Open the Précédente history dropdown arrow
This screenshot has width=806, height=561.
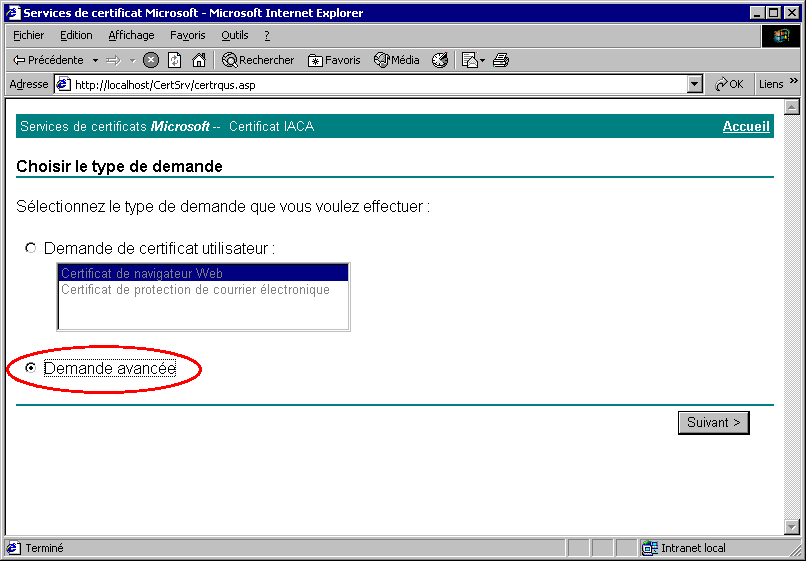(x=95, y=60)
